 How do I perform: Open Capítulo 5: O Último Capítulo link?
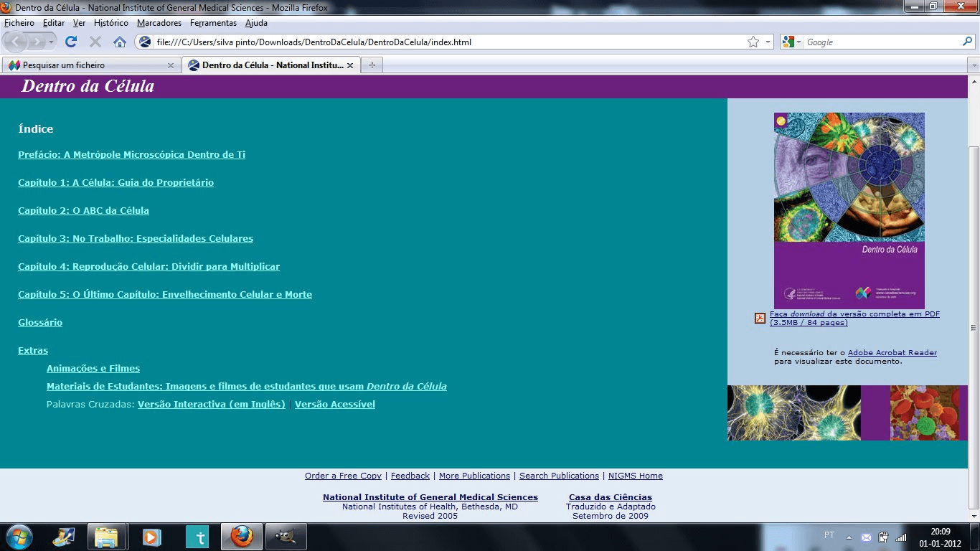[165, 295]
